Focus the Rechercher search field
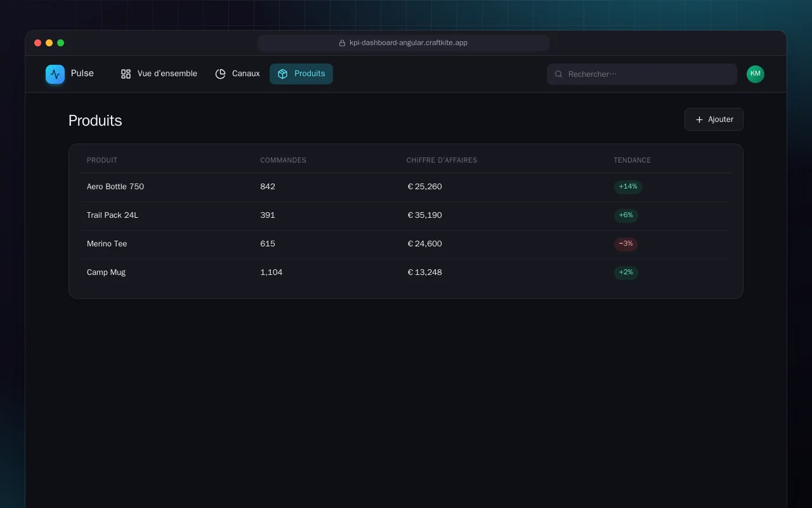 click(x=642, y=74)
